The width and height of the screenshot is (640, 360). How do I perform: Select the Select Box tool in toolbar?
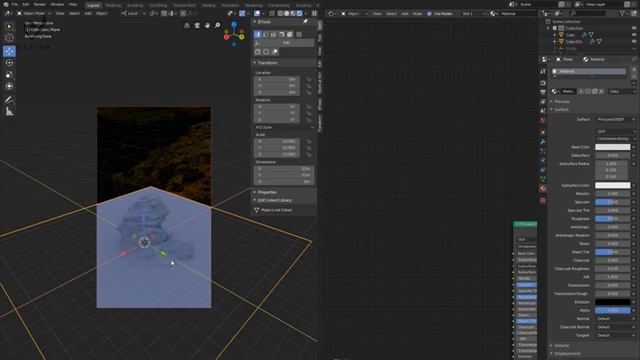point(9,27)
